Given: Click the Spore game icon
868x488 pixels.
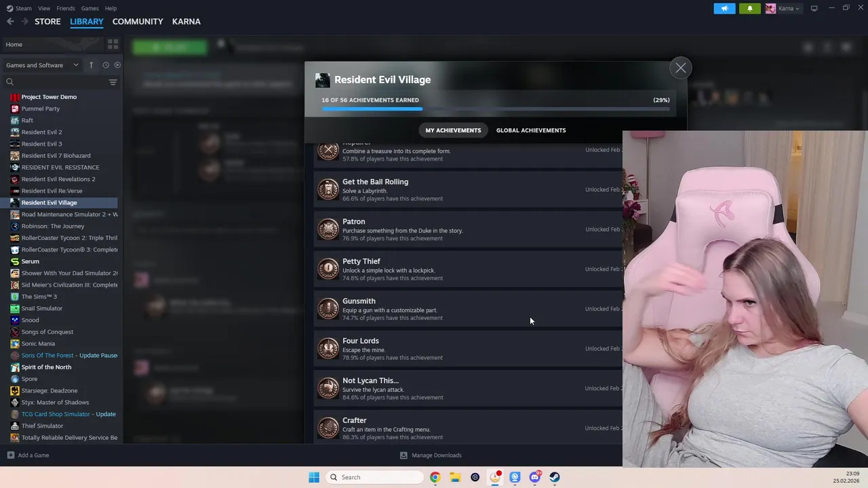Looking at the screenshot, I should coord(15,379).
